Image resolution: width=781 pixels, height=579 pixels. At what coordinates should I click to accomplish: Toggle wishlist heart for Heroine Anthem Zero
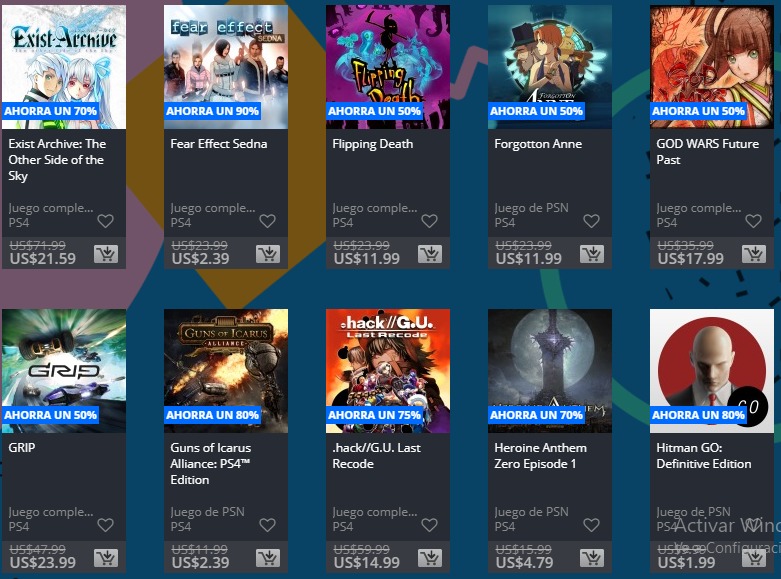point(591,525)
